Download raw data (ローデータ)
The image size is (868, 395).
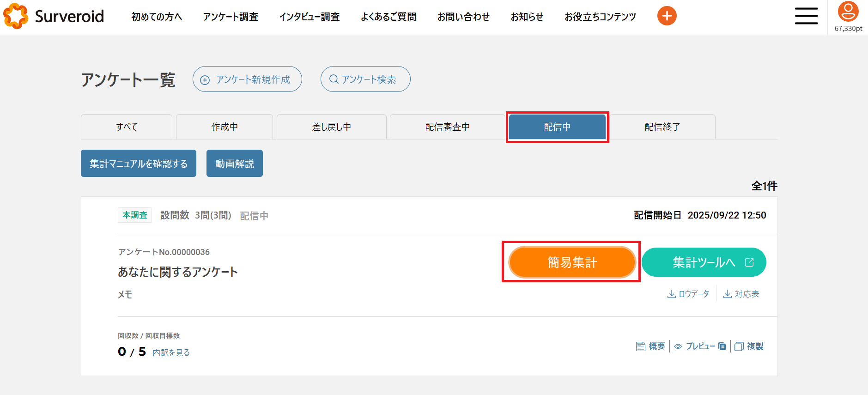coord(688,294)
